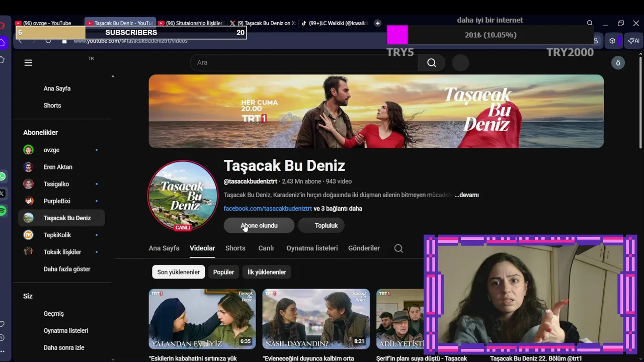The height and width of the screenshot is (362, 644).
Task: Click the Ara search input field
Action: [304, 63]
